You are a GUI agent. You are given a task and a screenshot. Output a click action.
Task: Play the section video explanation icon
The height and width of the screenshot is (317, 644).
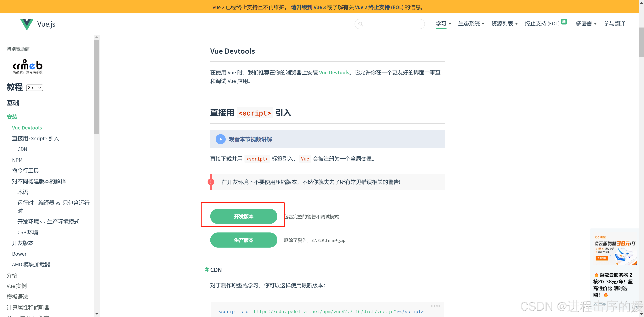[x=220, y=139]
